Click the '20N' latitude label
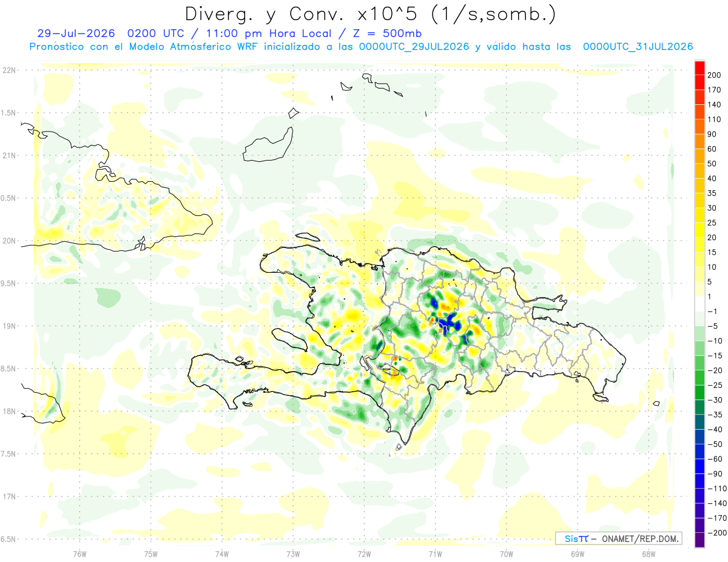The image size is (728, 562). 8,241
